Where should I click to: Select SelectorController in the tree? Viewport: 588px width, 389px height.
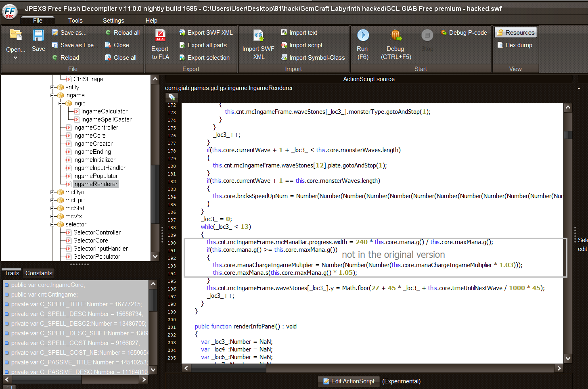97,232
